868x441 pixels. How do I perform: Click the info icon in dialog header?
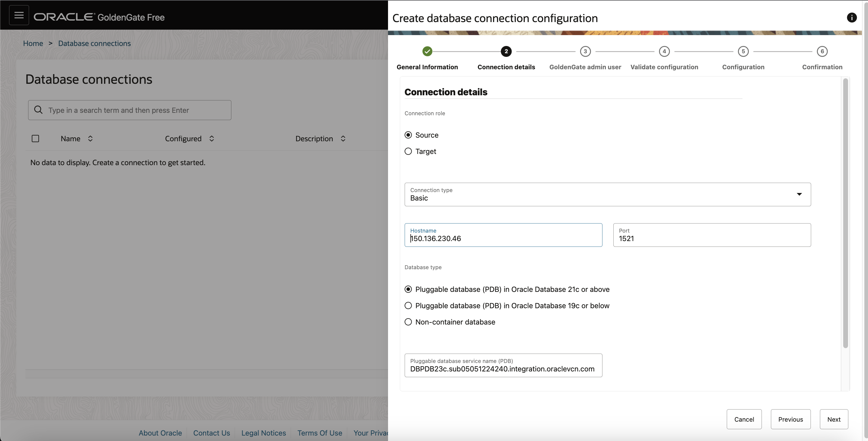851,18
